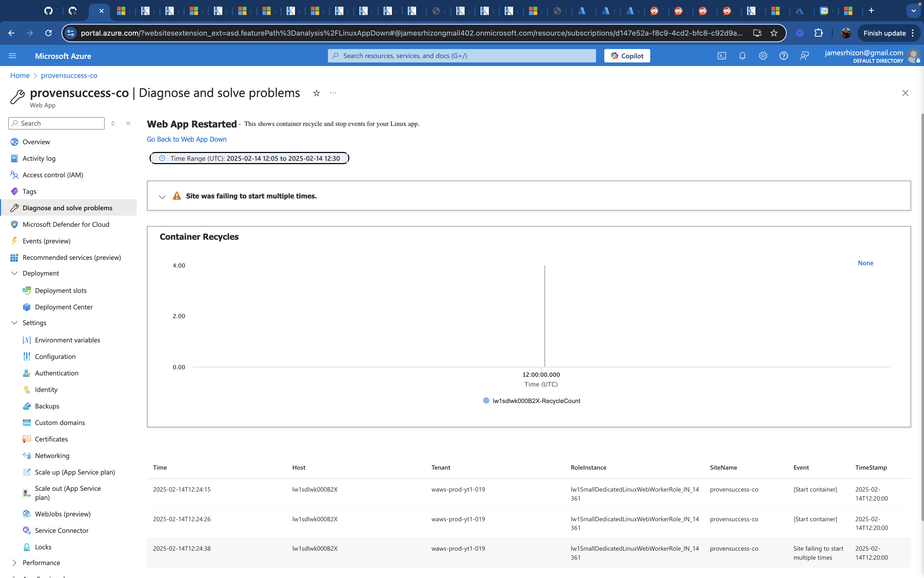Open Service Connector icon
The height and width of the screenshot is (578, 924).
coord(27,530)
